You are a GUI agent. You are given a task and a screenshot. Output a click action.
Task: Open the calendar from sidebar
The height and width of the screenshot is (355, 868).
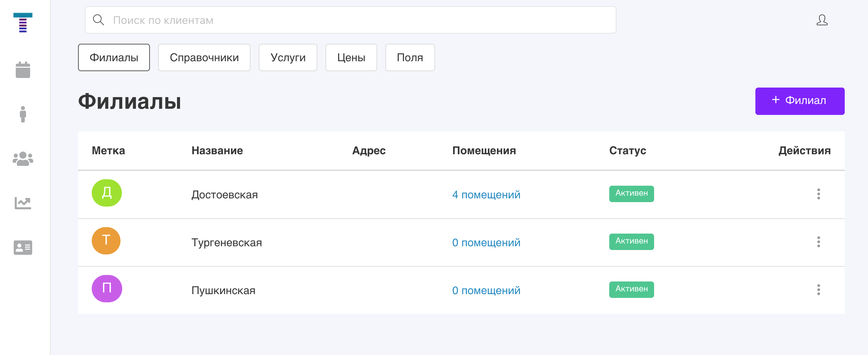(x=23, y=70)
